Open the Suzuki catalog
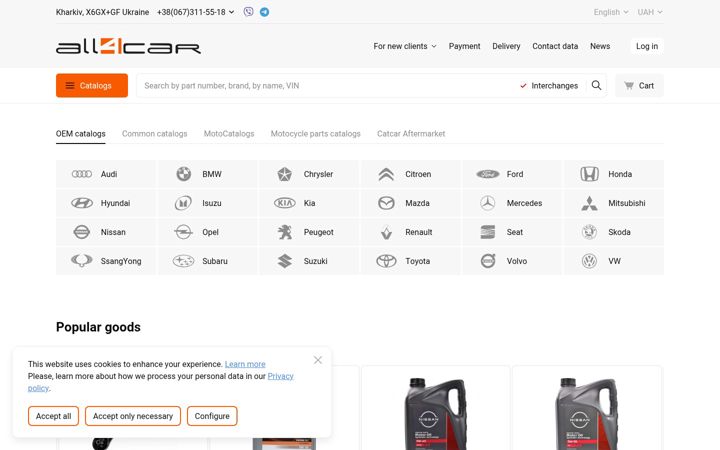This screenshot has width=720, height=450. point(309,261)
